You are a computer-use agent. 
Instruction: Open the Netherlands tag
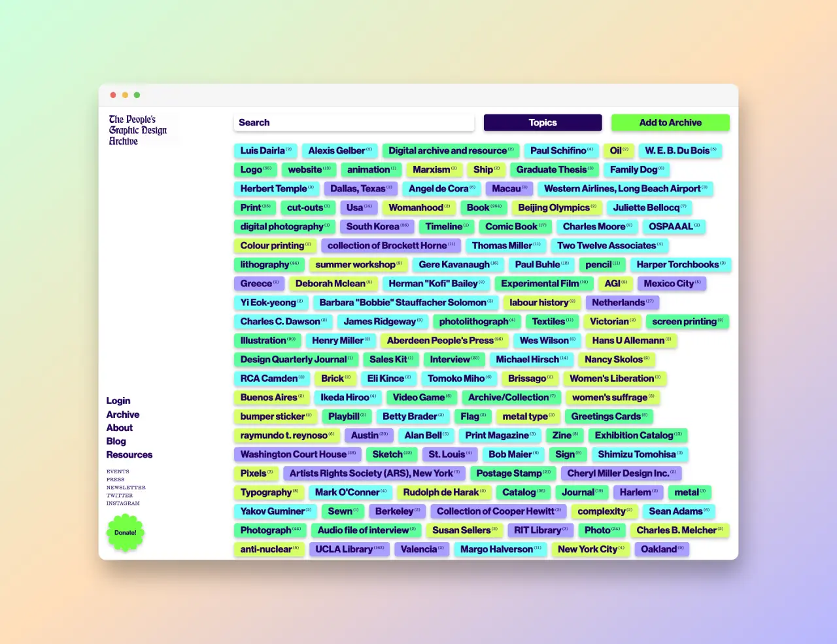coord(623,302)
